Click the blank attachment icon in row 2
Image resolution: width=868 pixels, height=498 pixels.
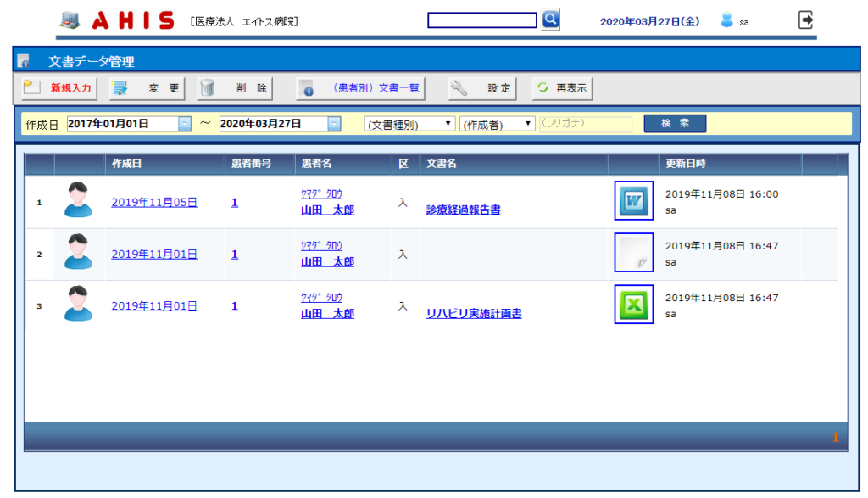click(633, 253)
